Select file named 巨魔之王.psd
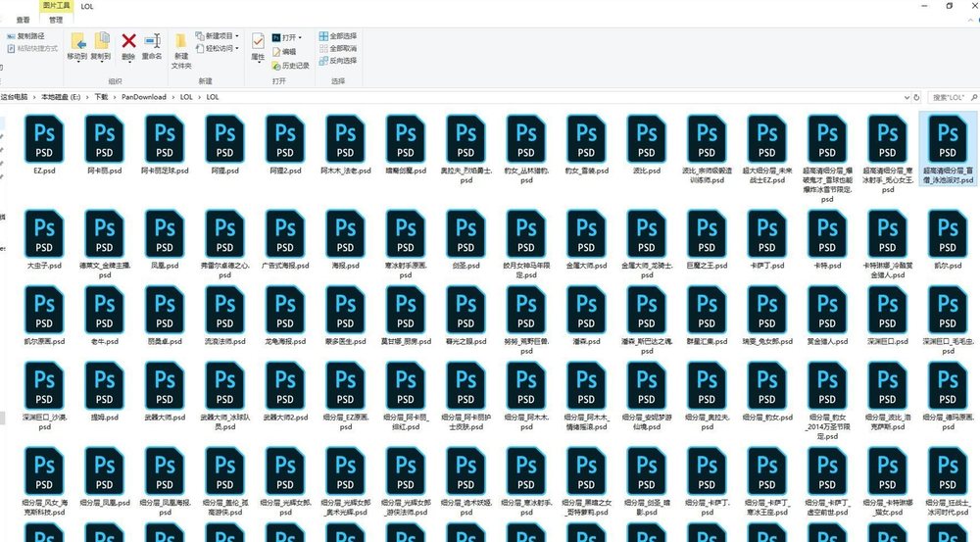The width and height of the screenshot is (980, 542). [707, 266]
